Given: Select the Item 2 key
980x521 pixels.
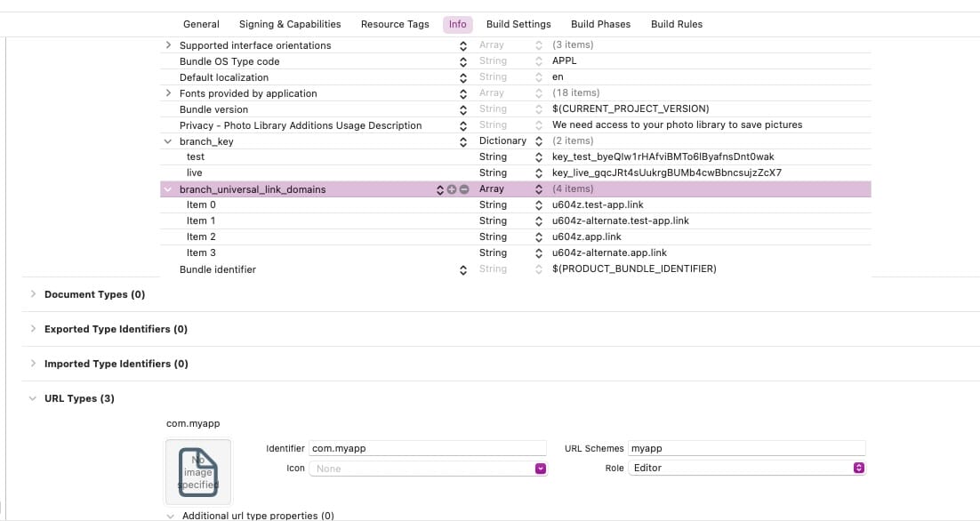Looking at the screenshot, I should 201,236.
